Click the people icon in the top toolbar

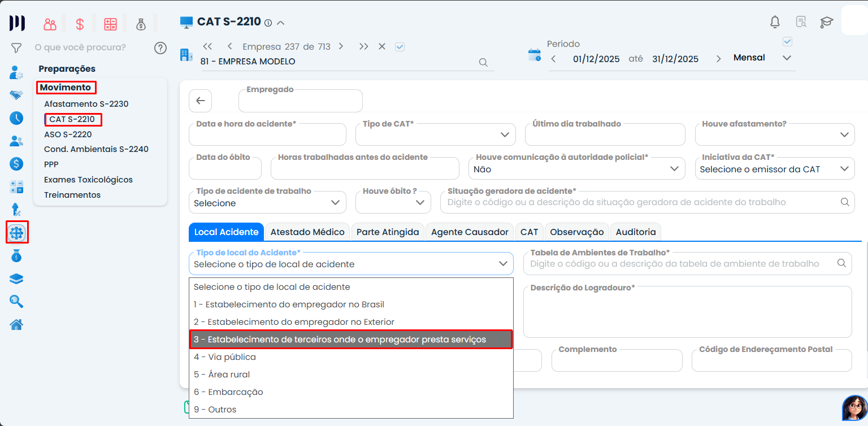pos(50,24)
